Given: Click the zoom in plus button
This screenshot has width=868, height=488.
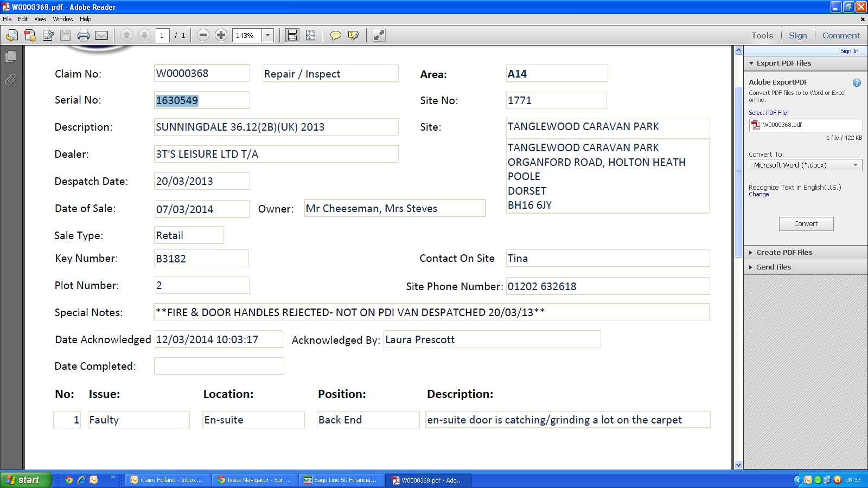Looking at the screenshot, I should click(221, 35).
